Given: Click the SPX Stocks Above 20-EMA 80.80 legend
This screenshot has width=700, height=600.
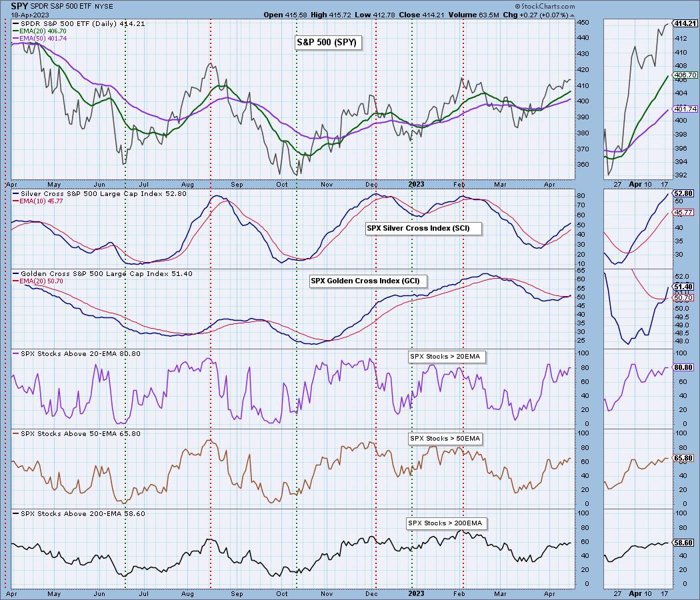Looking at the screenshot, I should tap(77, 353).
